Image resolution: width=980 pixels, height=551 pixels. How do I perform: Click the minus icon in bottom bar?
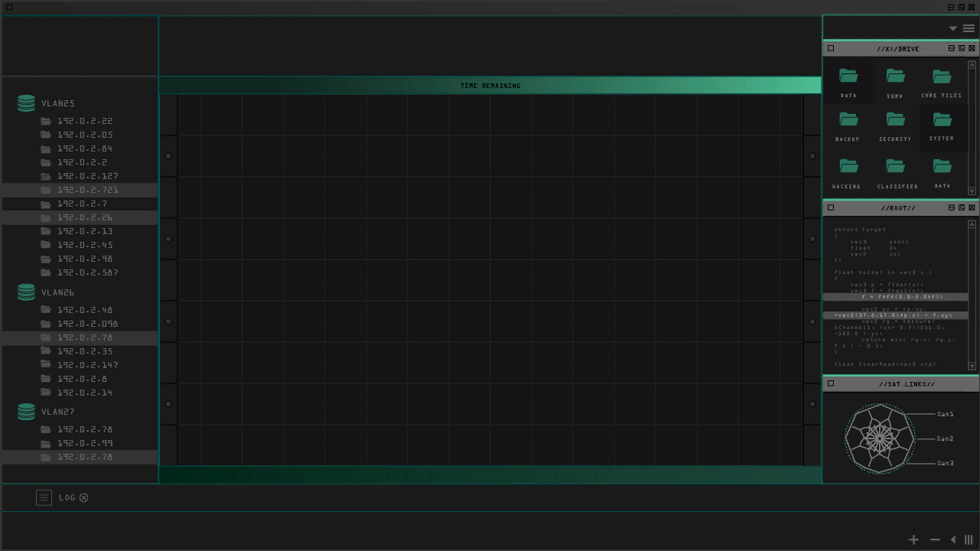[935, 540]
